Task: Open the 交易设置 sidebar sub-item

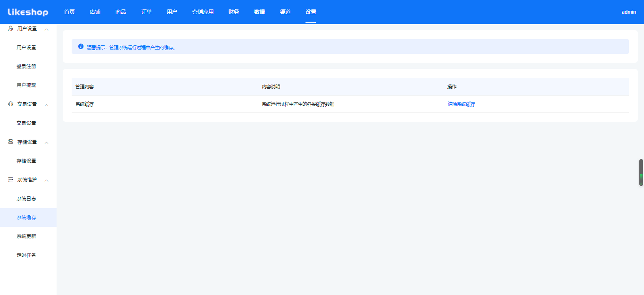Action: 28,123
